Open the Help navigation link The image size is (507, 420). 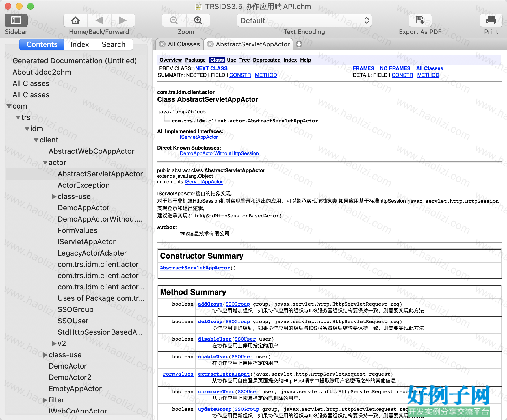point(305,60)
